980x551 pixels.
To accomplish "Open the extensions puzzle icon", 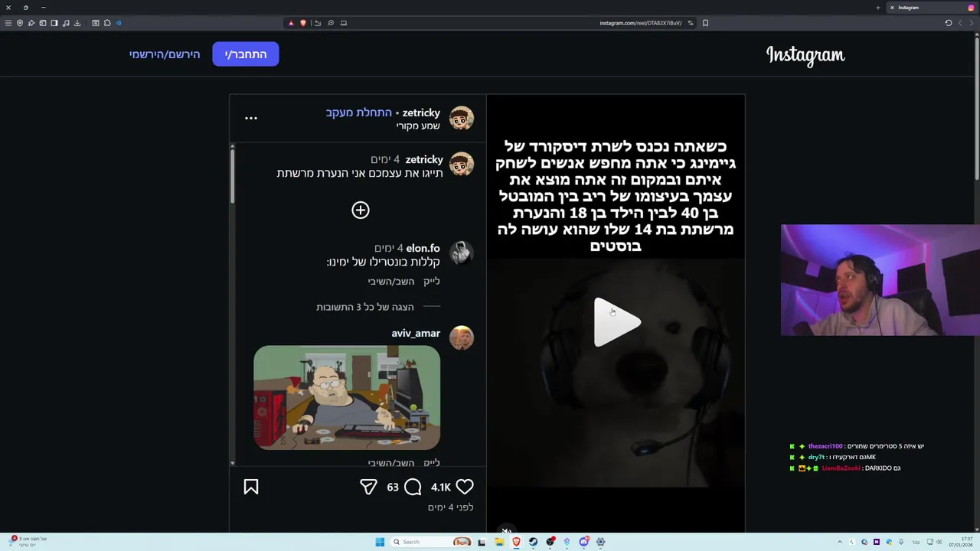I will [x=107, y=23].
